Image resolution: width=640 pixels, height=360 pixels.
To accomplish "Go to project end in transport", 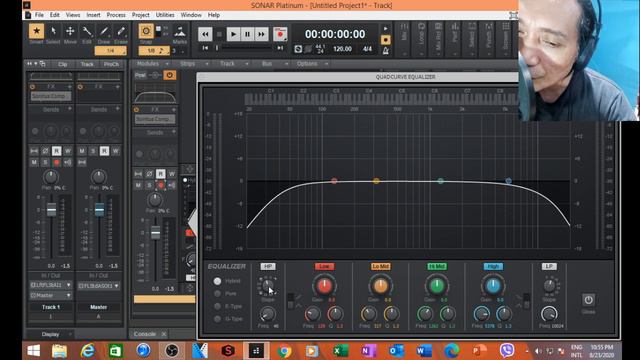I will (280, 48).
